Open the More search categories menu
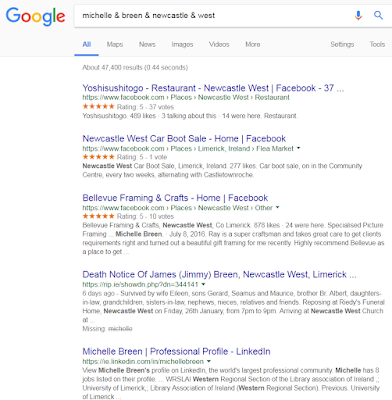Viewport: 392px width, 400px height. 253,44
